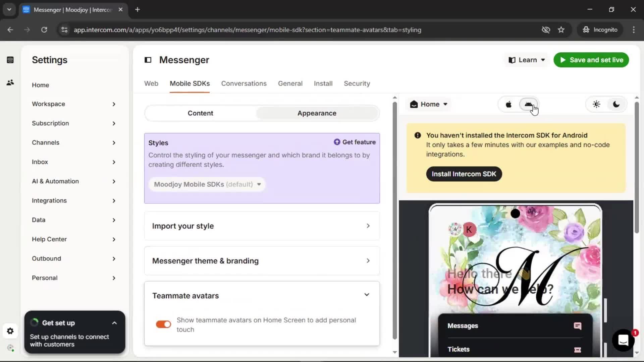Viewport: 644px width, 362px height.
Task: Open the Home screen preview dropdown
Action: point(429,104)
